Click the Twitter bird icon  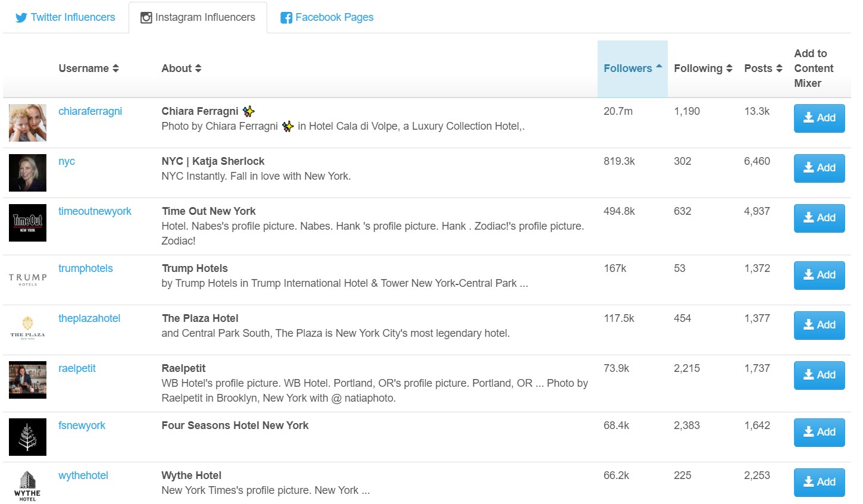pyautogui.click(x=21, y=18)
